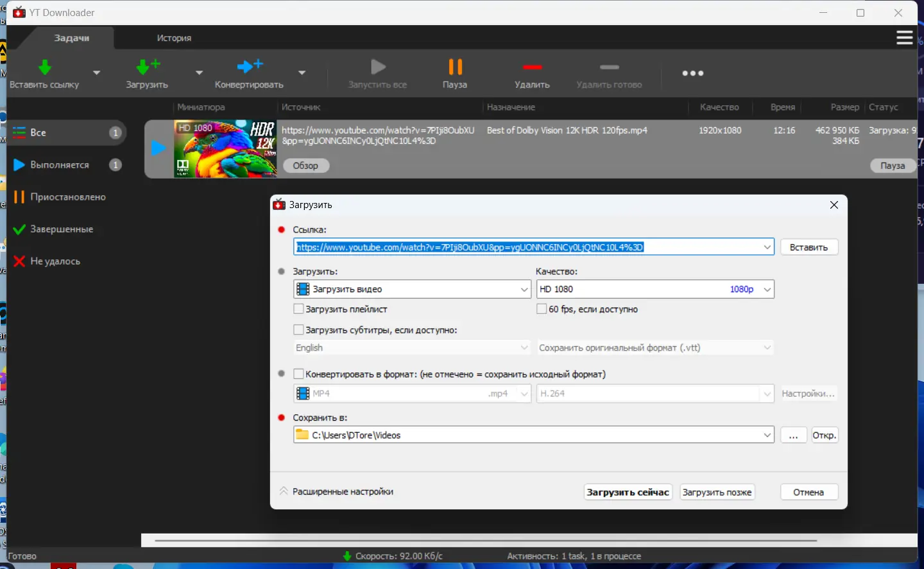Switch to the Задачи tab

click(71, 38)
